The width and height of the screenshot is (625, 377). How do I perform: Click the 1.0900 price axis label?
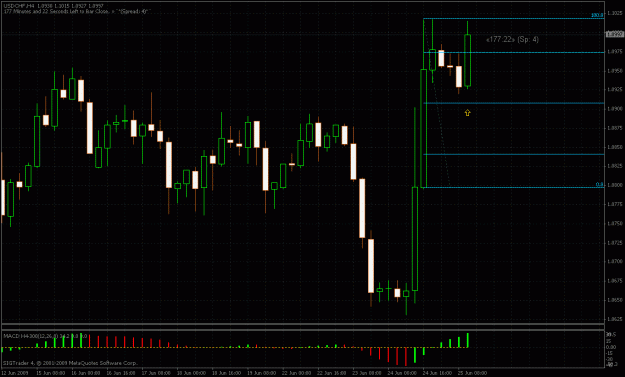(x=615, y=109)
